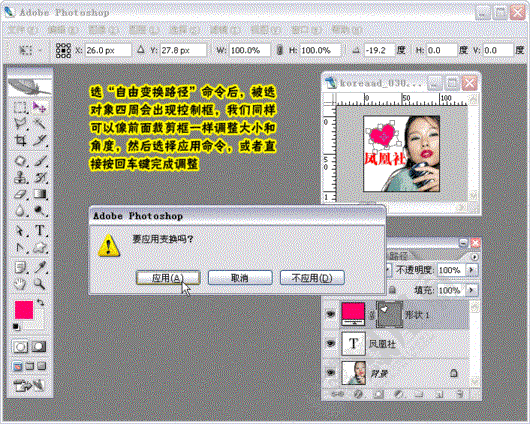Switch to Quick Mask mode

point(39,347)
